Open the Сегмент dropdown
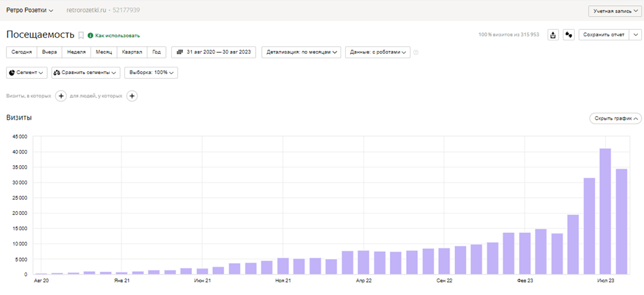This screenshot has width=644, height=295. click(x=26, y=72)
